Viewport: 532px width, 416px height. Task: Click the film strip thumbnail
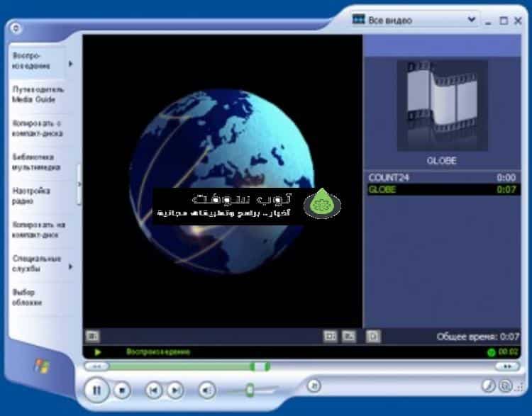(x=443, y=106)
